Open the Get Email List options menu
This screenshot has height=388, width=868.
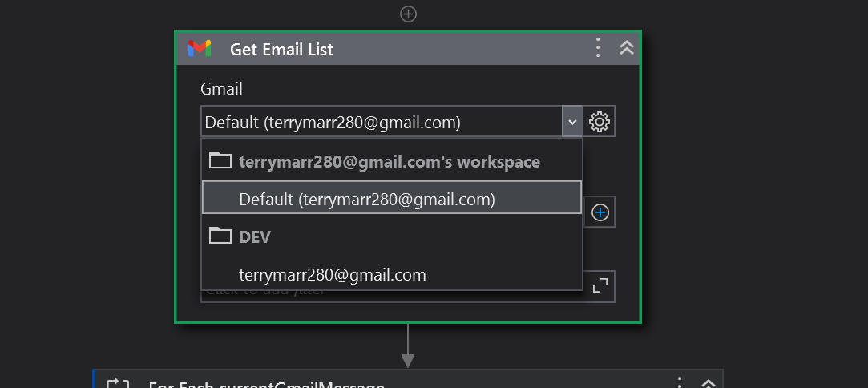[597, 48]
